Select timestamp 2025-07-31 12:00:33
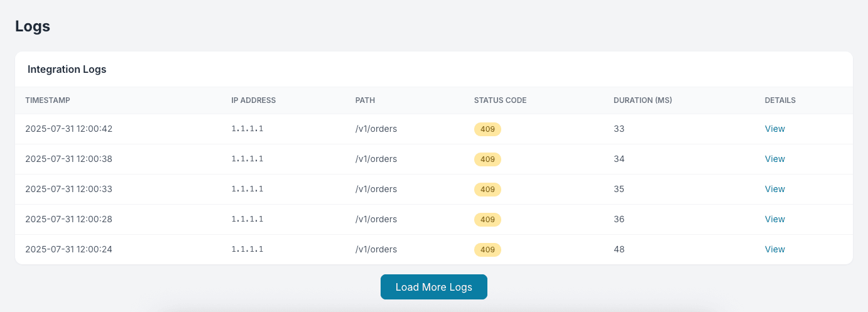Viewport: 868px width, 312px height. tap(69, 189)
